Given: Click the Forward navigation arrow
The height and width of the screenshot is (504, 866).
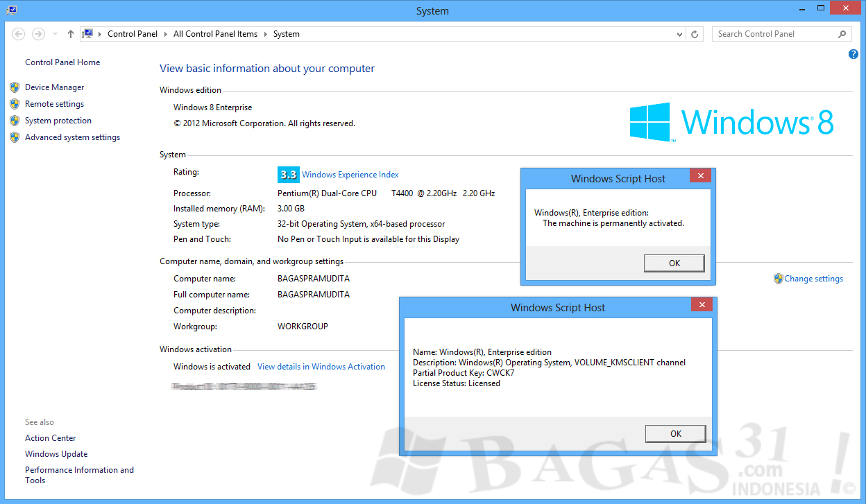Looking at the screenshot, I should 38,34.
